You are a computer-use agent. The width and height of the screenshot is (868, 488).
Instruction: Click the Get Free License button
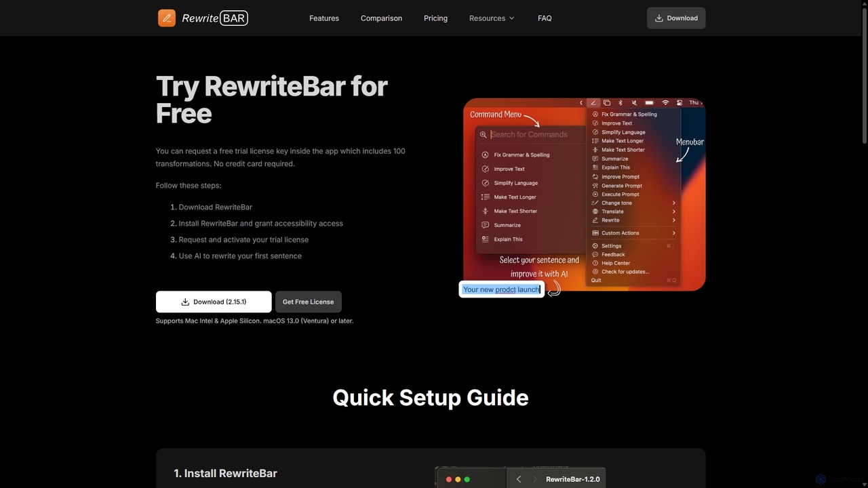[x=308, y=302]
